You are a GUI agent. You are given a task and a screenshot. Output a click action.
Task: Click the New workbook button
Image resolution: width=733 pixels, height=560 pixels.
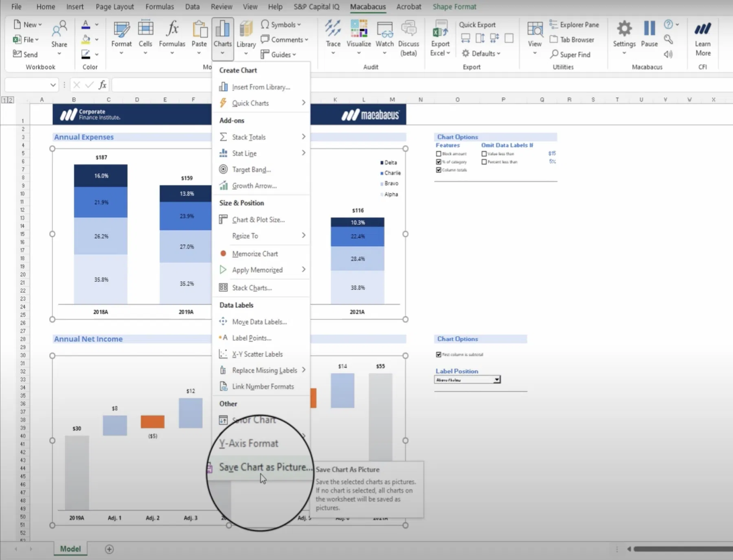coord(28,24)
